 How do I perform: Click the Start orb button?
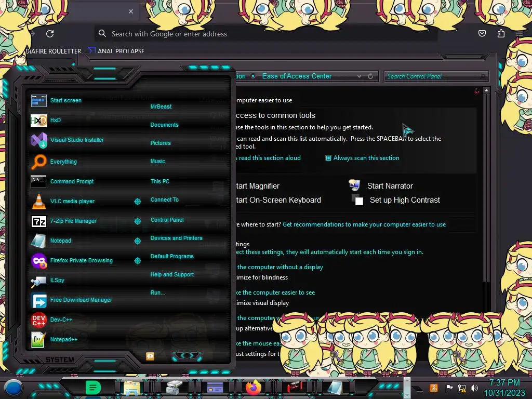click(13, 388)
